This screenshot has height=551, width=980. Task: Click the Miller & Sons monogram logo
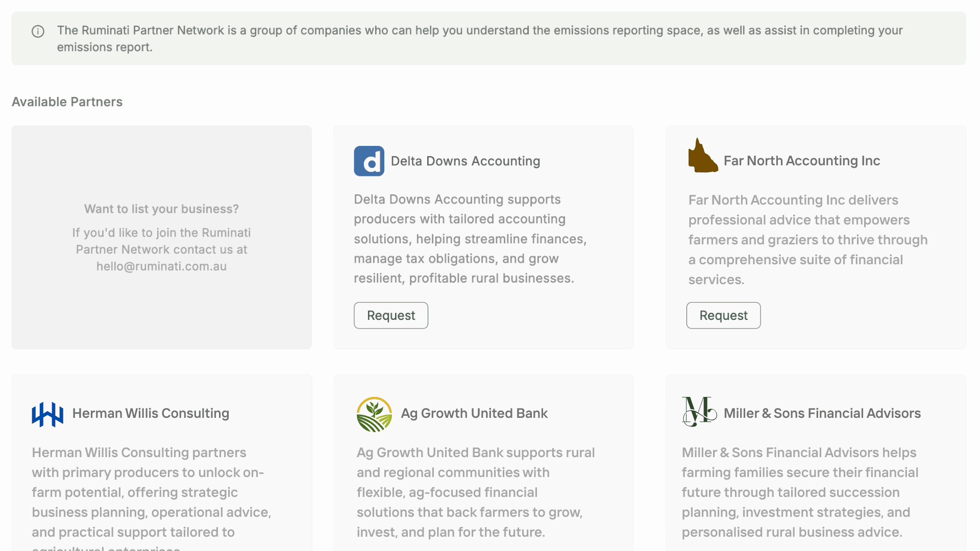click(699, 411)
